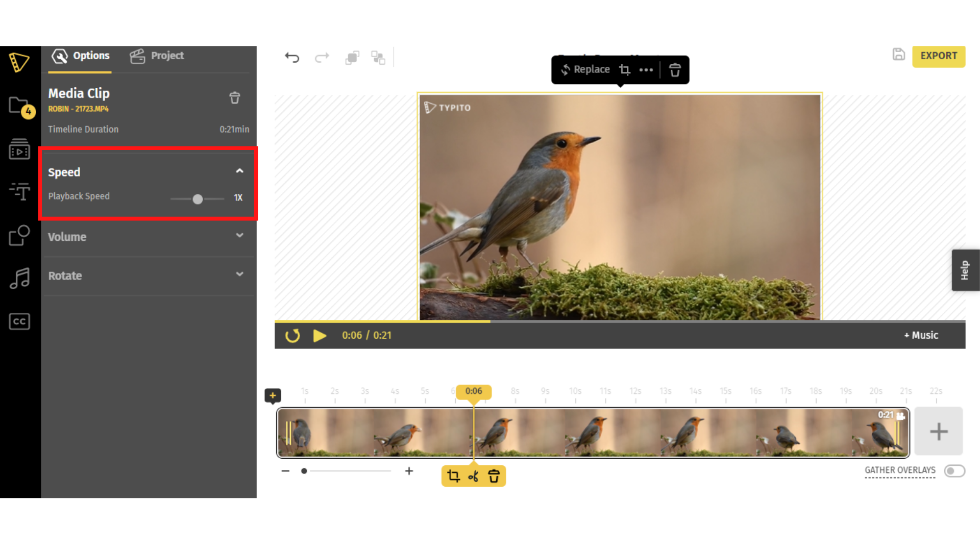Click the 1X playback speed value
This screenshot has width=980, height=551.
(238, 198)
